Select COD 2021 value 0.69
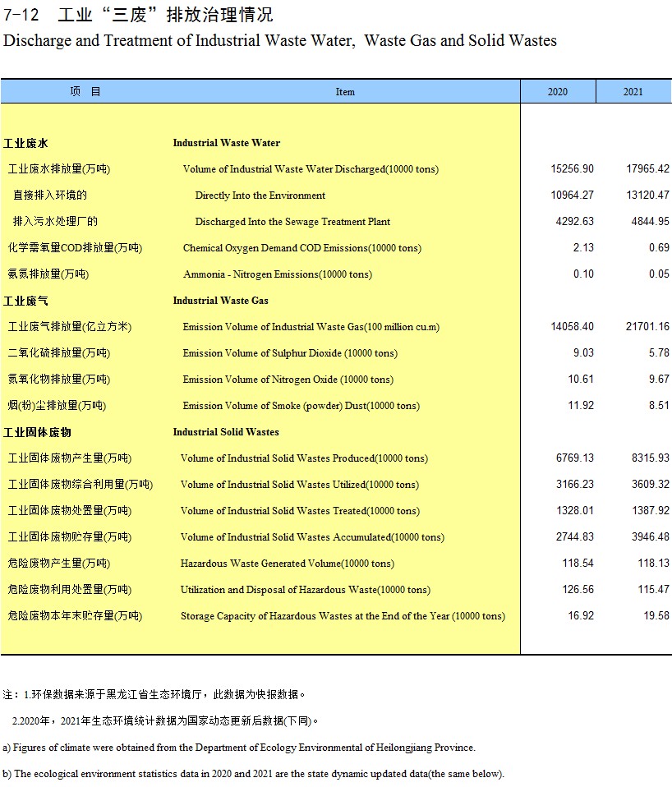 coord(659,247)
